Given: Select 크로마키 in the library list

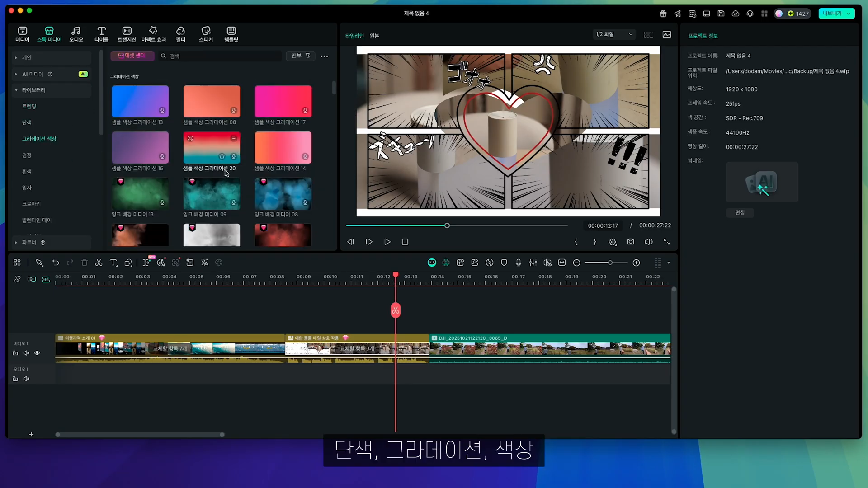Looking at the screenshot, I should (x=31, y=204).
